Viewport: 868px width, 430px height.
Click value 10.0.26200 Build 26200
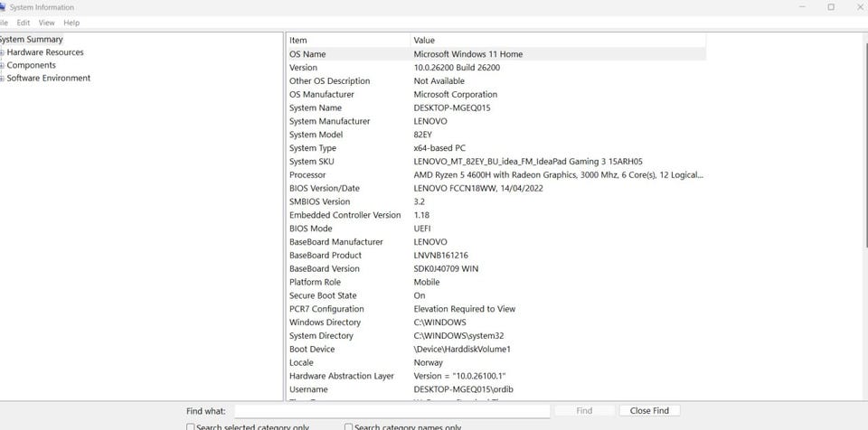click(458, 68)
